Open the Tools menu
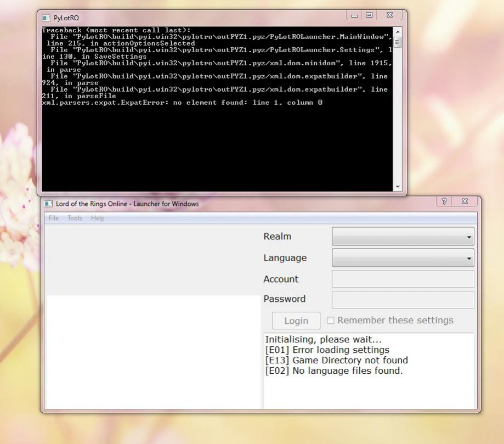Screen dimensions: 504x444 pyautogui.click(x=75, y=218)
